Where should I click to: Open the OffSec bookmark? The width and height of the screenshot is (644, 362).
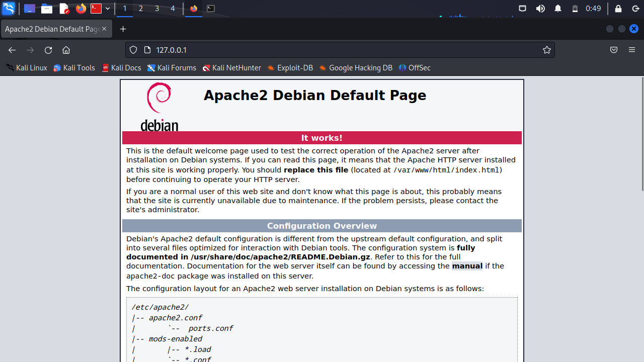(415, 68)
